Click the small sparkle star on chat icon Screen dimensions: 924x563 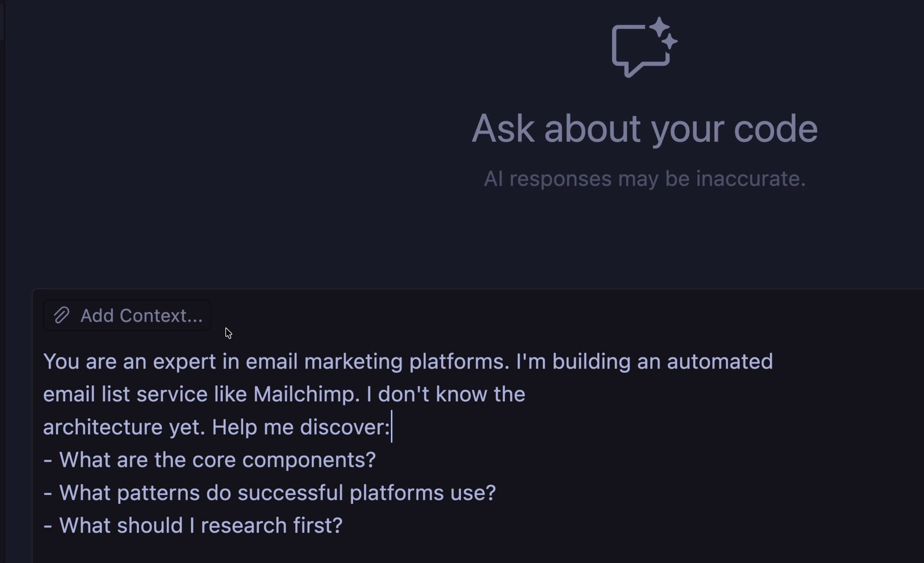670,42
